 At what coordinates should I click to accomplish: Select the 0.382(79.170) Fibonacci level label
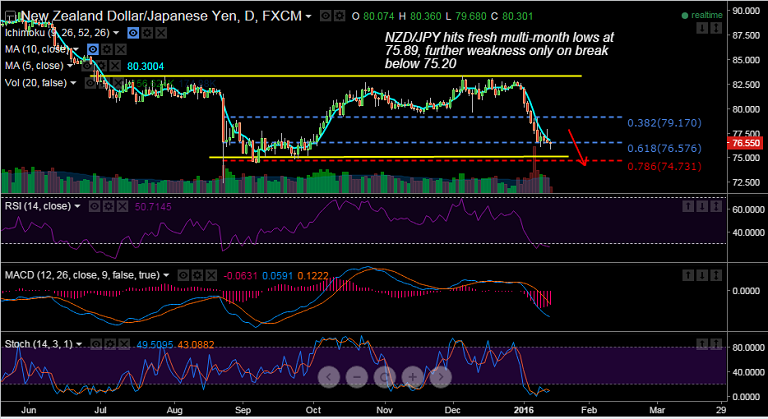coord(664,123)
